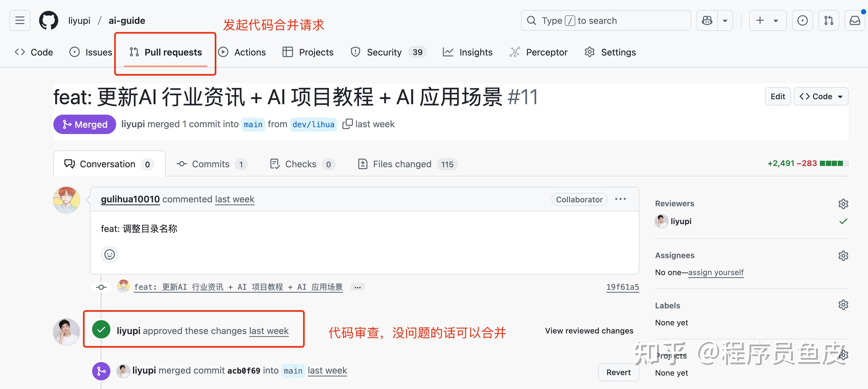Focus the Type to search field
Image resolution: width=868 pixels, height=389 pixels.
[606, 21]
